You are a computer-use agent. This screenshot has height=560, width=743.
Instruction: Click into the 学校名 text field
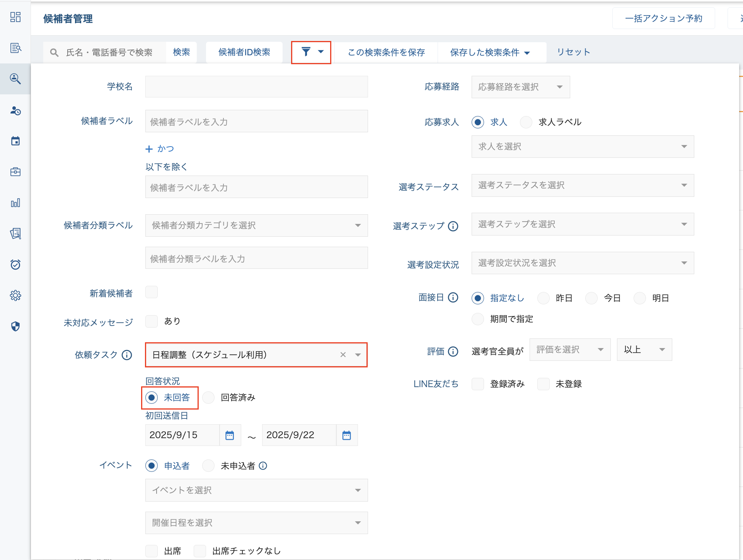pyautogui.click(x=256, y=87)
